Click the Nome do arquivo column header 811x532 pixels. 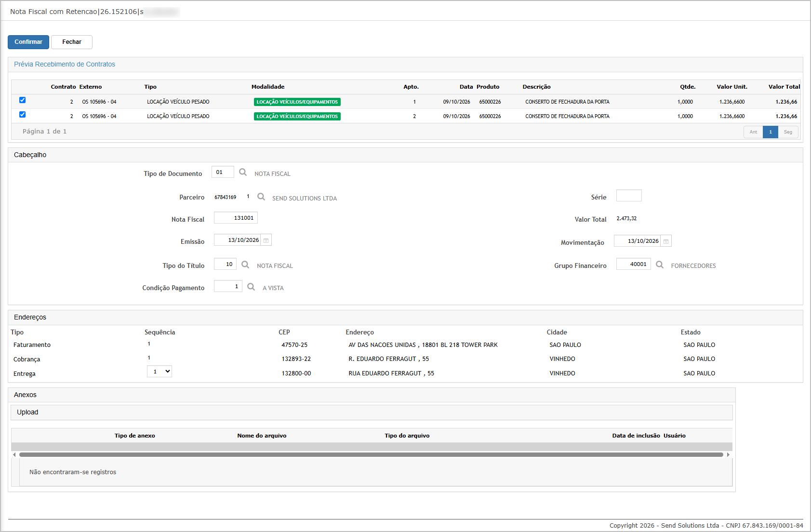(x=262, y=436)
